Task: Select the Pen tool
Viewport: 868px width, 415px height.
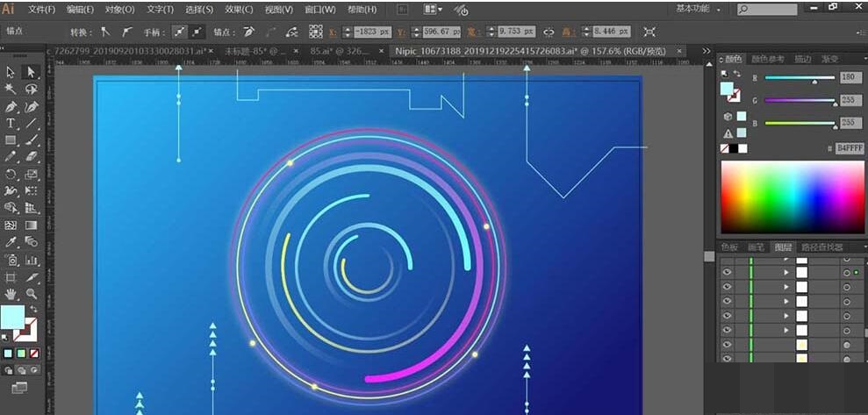Action: tap(11, 106)
